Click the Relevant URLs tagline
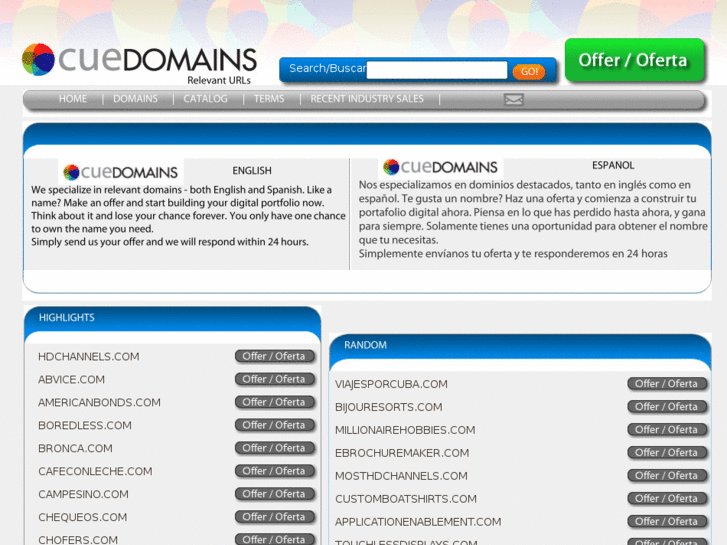The height and width of the screenshot is (545, 727). click(219, 80)
